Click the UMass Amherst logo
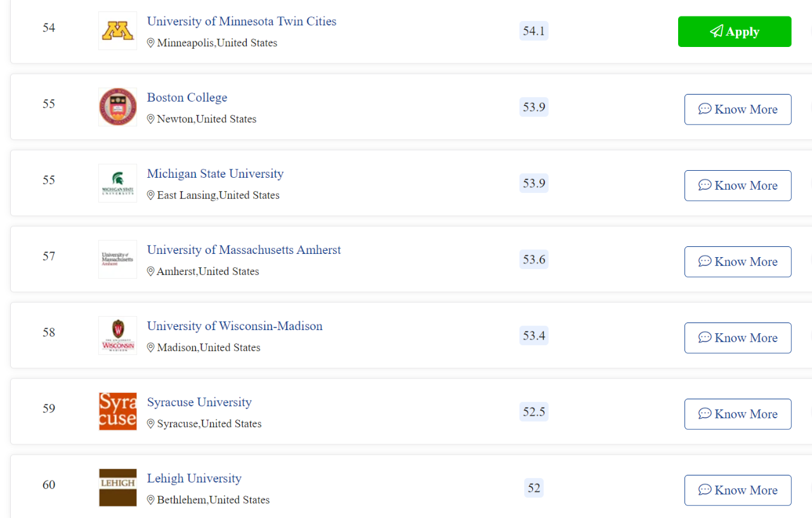Image resolution: width=812 pixels, height=518 pixels. tap(117, 260)
